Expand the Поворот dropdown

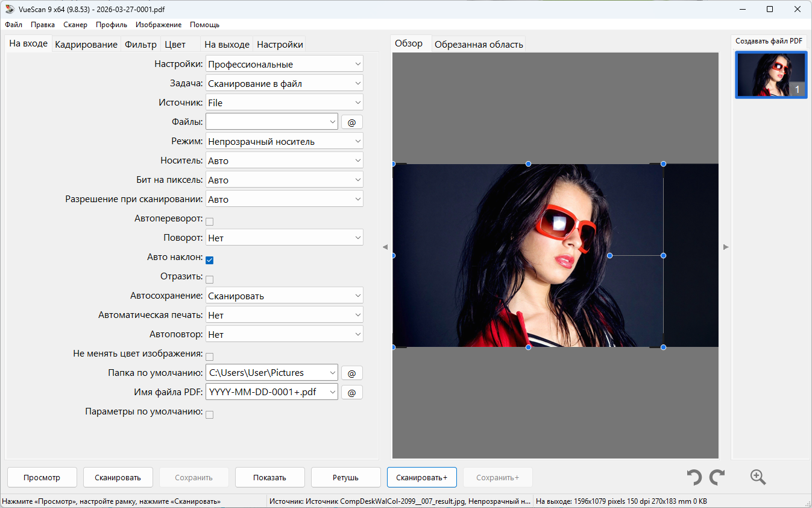pyautogui.click(x=284, y=238)
